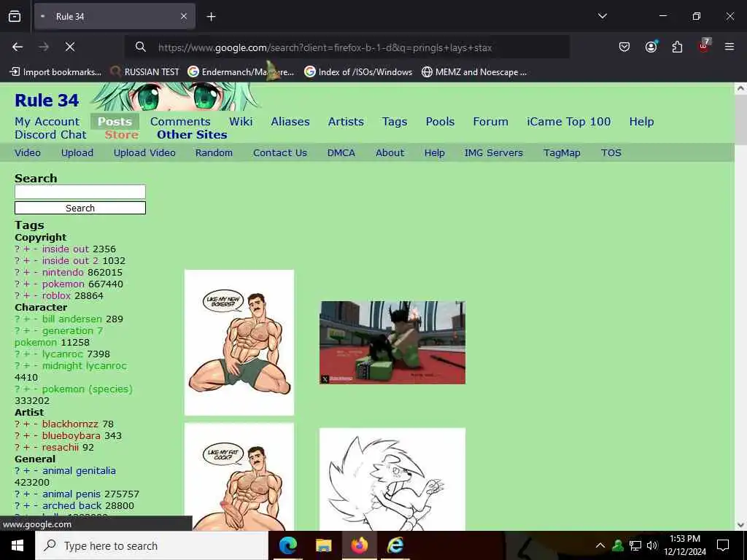Viewport: 747px width, 560px height.
Task: Open the Wiki page
Action: pos(241,122)
